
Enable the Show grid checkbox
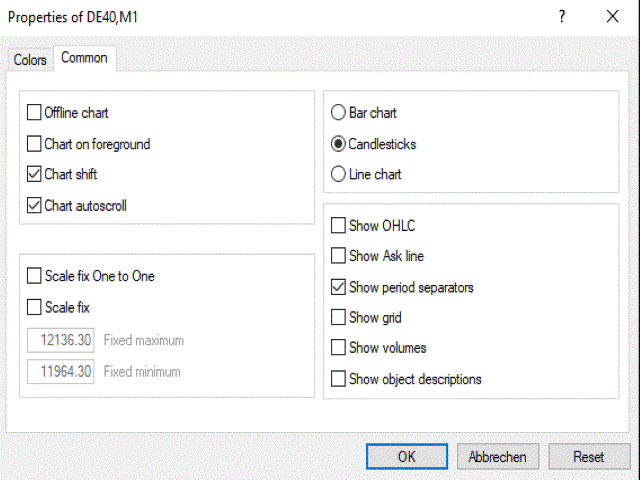[x=338, y=317]
